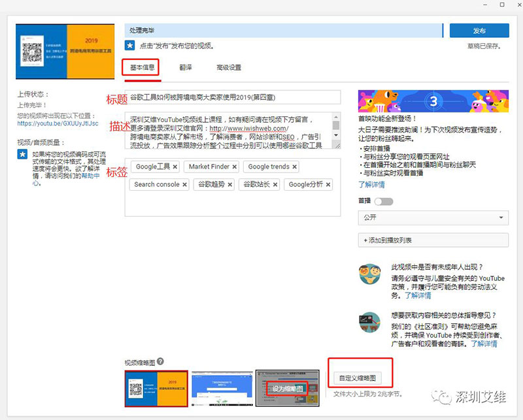Remove the 谷歌趋势 tag
Screen dimensions: 523x420
click(x=230, y=185)
